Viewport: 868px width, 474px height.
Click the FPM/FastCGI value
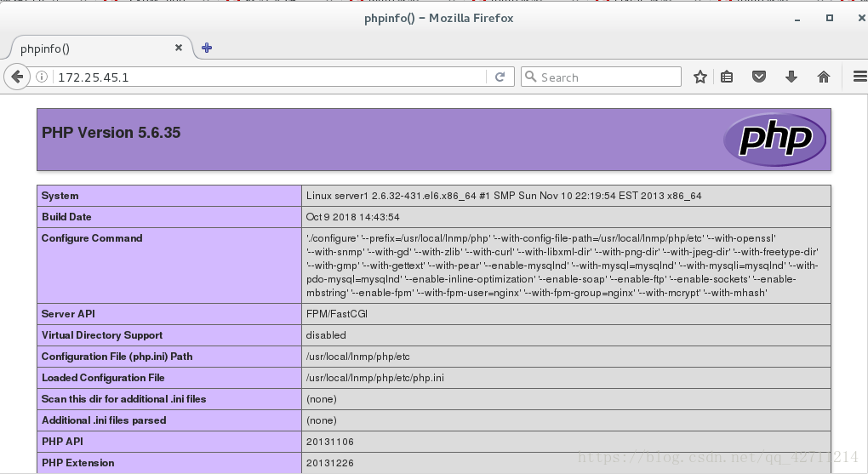(337, 314)
